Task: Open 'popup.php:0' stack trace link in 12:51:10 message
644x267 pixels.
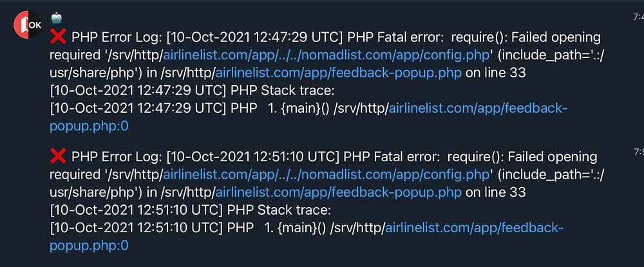Action: [x=89, y=246]
